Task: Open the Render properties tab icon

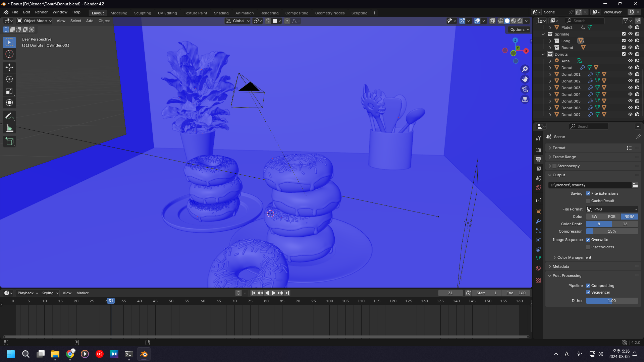Action: click(x=538, y=150)
